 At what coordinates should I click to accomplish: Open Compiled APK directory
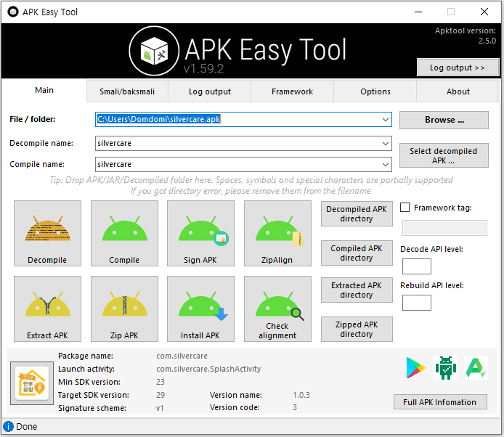click(x=357, y=253)
